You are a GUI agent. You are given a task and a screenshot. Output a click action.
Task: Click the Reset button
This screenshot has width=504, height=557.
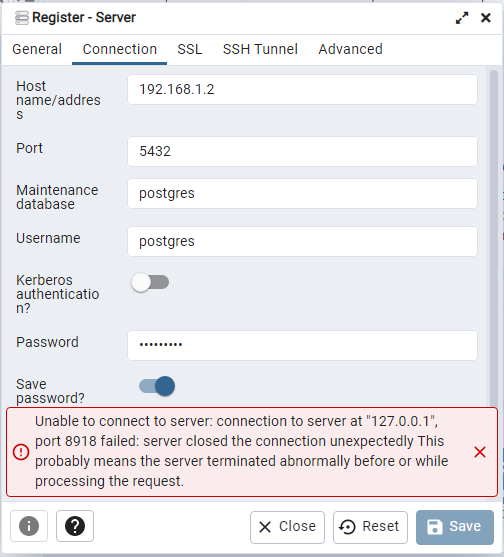(x=370, y=527)
